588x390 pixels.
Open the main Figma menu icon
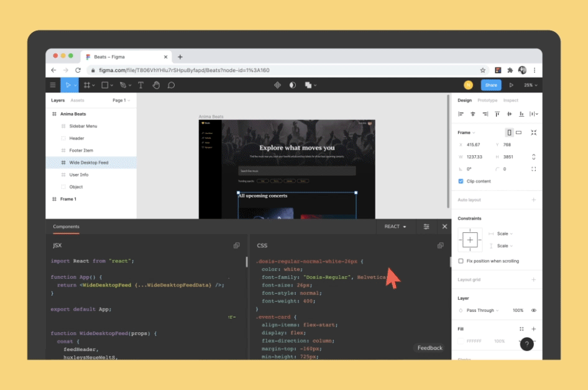(53, 84)
